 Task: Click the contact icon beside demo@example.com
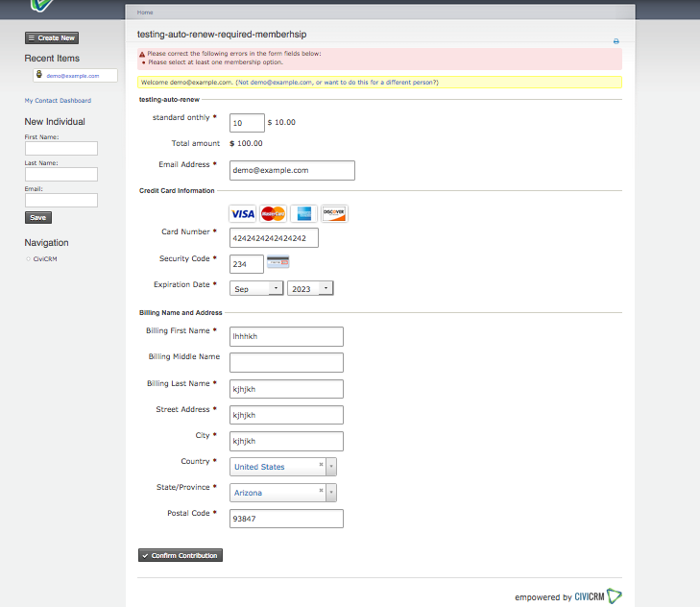point(39,74)
